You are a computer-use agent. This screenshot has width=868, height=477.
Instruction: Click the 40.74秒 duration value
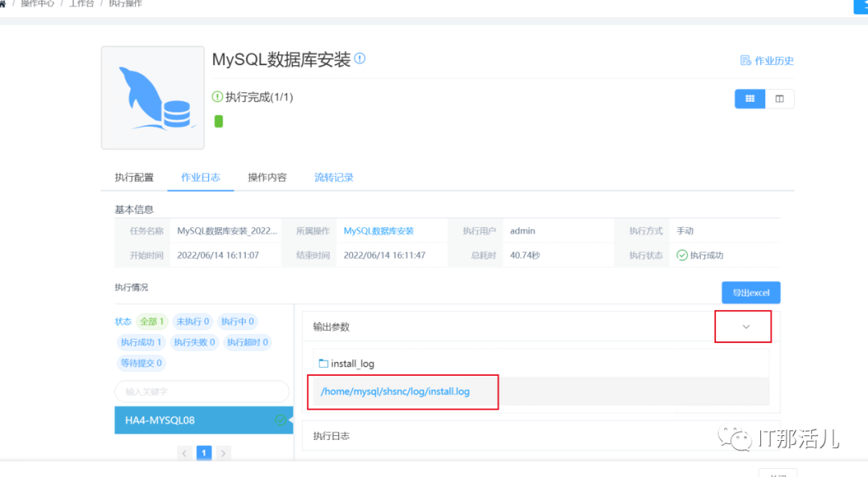pyautogui.click(x=525, y=255)
